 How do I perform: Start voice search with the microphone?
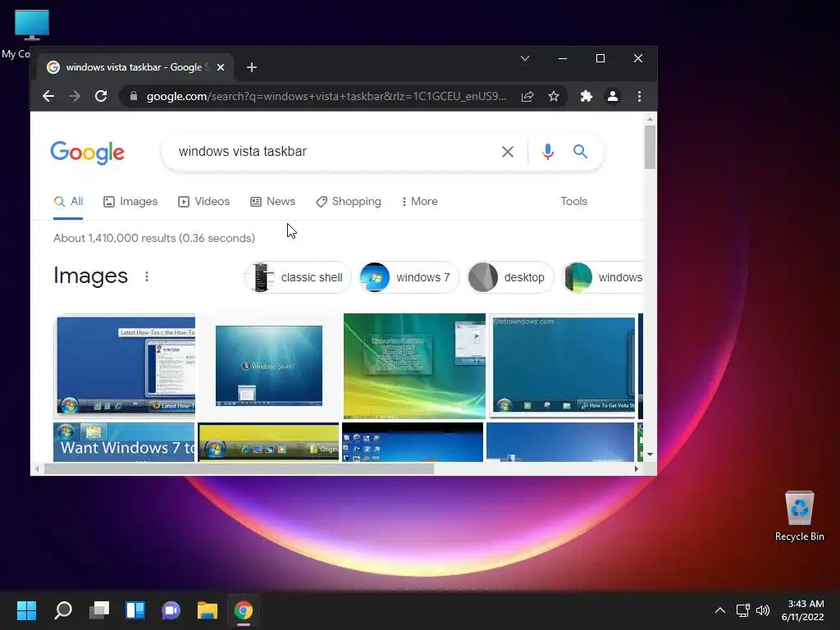[x=547, y=152]
